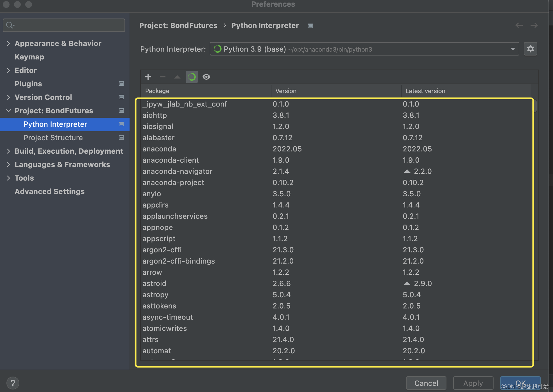Select the astropy package row
Image resolution: width=553 pixels, height=392 pixels.
point(335,295)
